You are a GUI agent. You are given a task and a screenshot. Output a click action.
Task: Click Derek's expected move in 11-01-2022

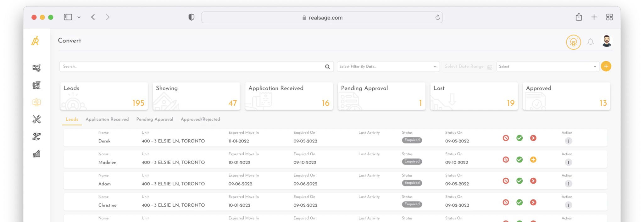[239, 141]
